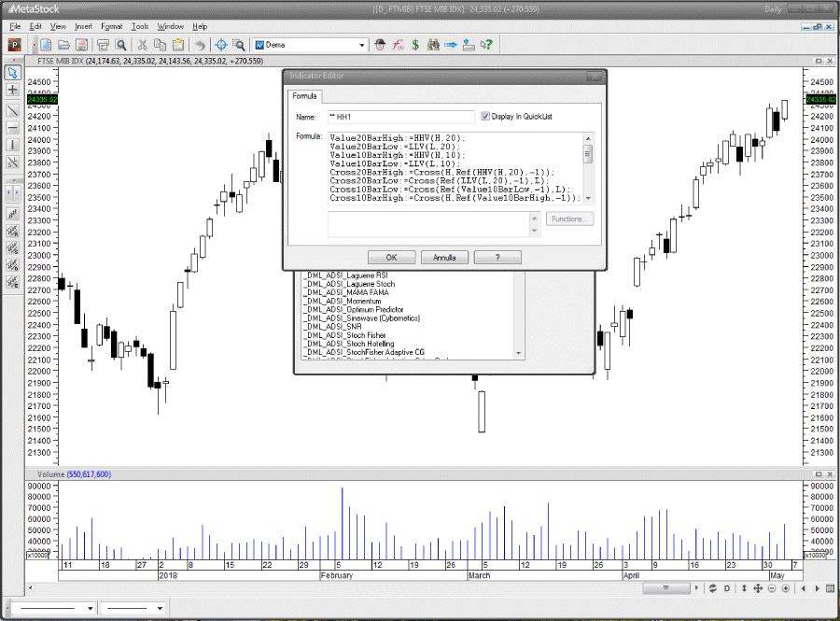Open the File menu
This screenshot has height=621, width=840.
pos(15,26)
